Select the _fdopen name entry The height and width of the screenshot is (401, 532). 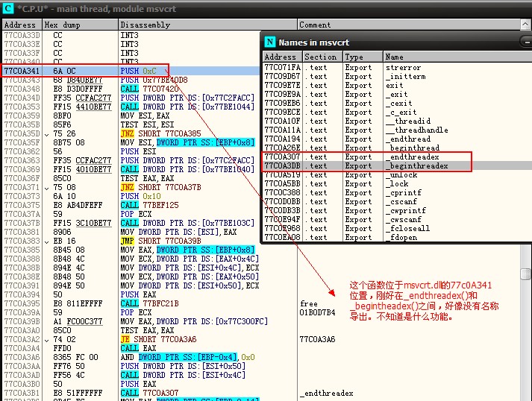[x=401, y=237]
